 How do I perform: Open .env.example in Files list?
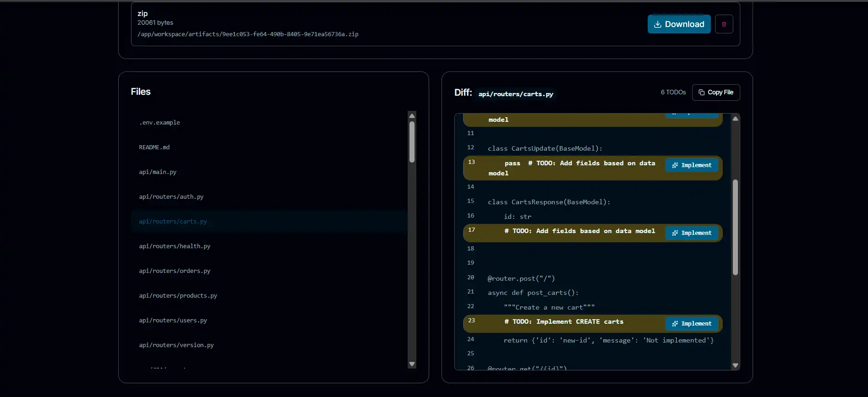coord(269,123)
